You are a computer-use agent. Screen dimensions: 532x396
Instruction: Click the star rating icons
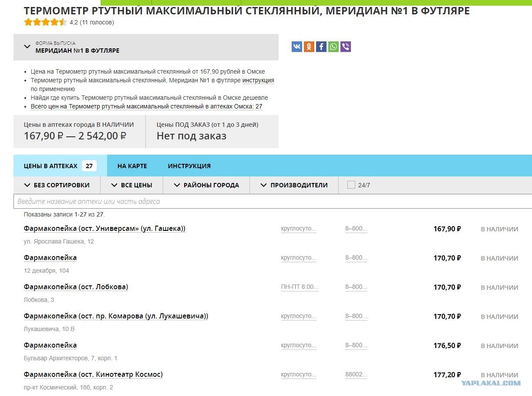coord(45,22)
